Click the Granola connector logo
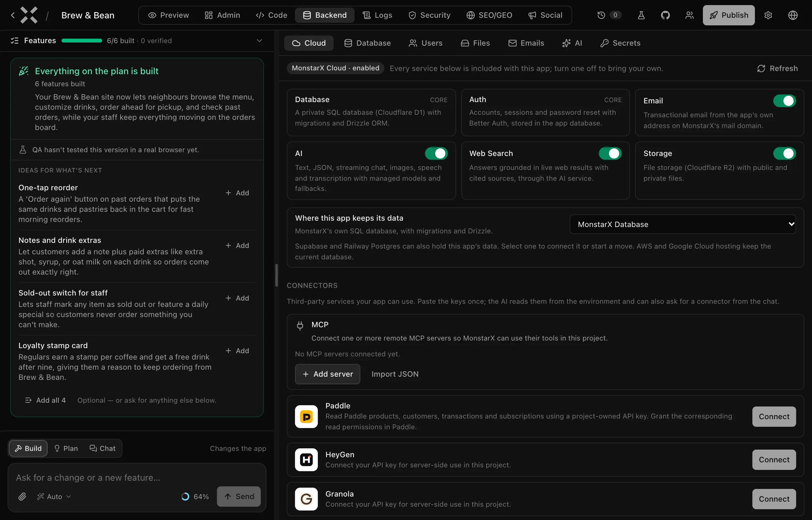Screen dimensions: 812x520 pyautogui.click(x=306, y=499)
